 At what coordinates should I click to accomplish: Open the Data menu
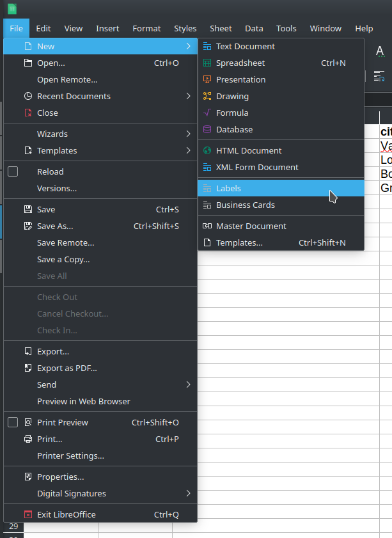pyautogui.click(x=254, y=29)
